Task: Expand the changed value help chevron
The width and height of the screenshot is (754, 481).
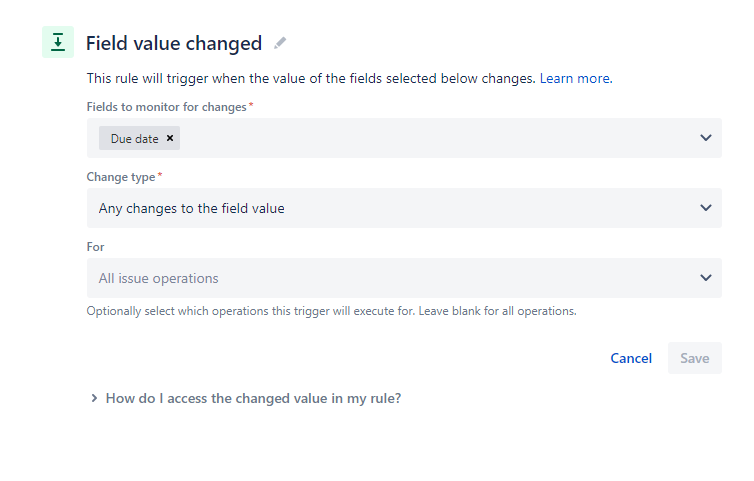Action: coord(94,398)
